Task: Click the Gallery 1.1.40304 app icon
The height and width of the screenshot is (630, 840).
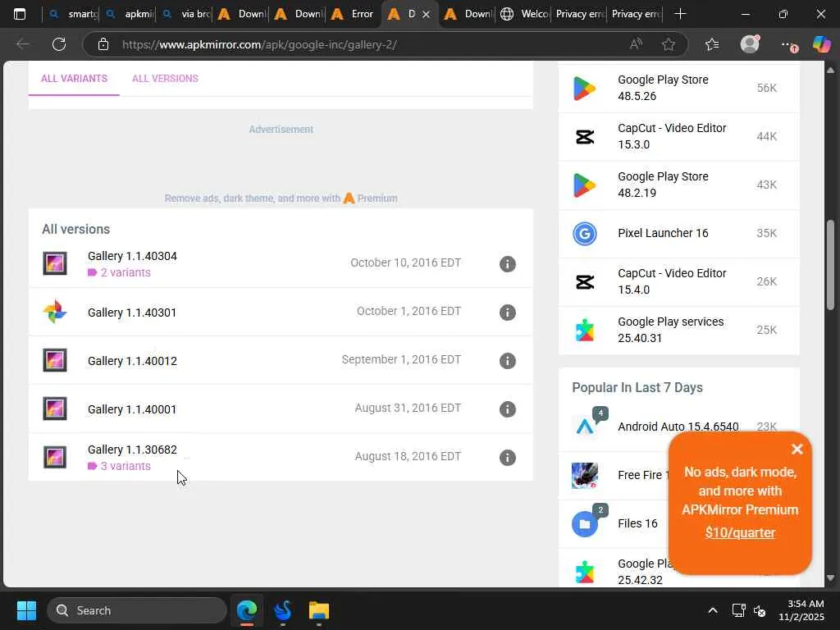Action: [55, 263]
